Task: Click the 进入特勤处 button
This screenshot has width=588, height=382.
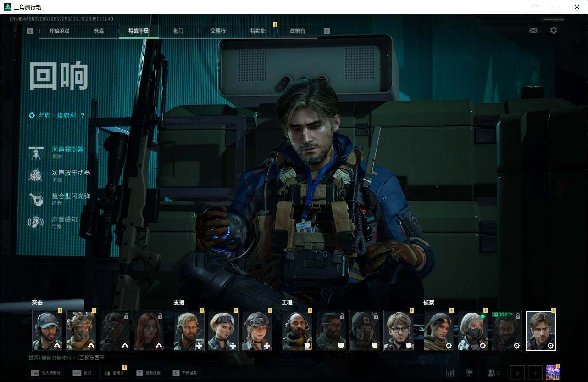Action: [x=45, y=373]
